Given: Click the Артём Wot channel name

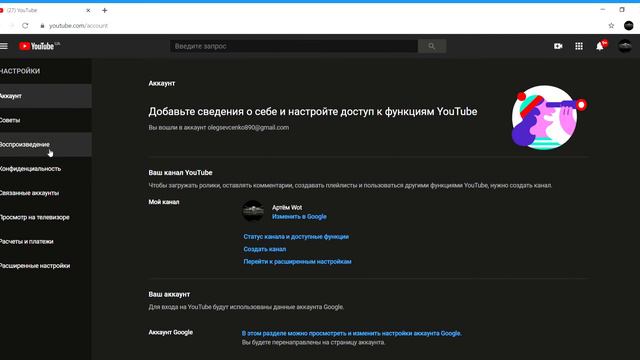Looking at the screenshot, I should pyautogui.click(x=287, y=207).
